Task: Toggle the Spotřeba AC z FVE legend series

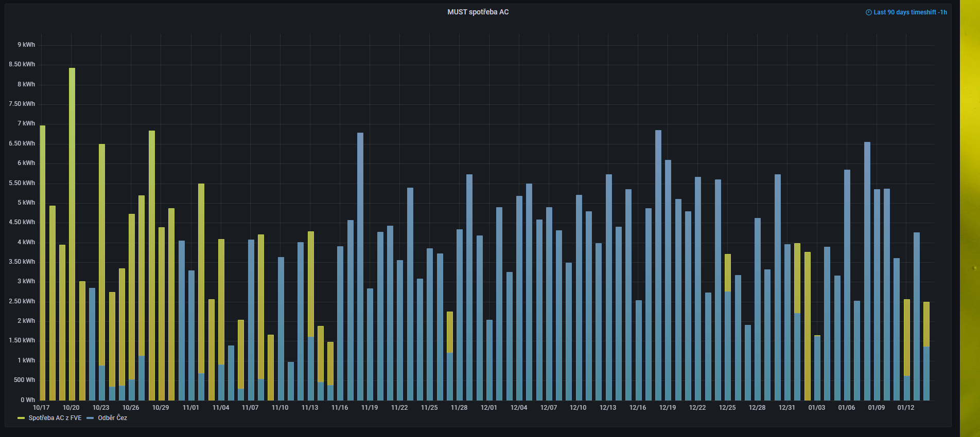Action: pos(55,418)
